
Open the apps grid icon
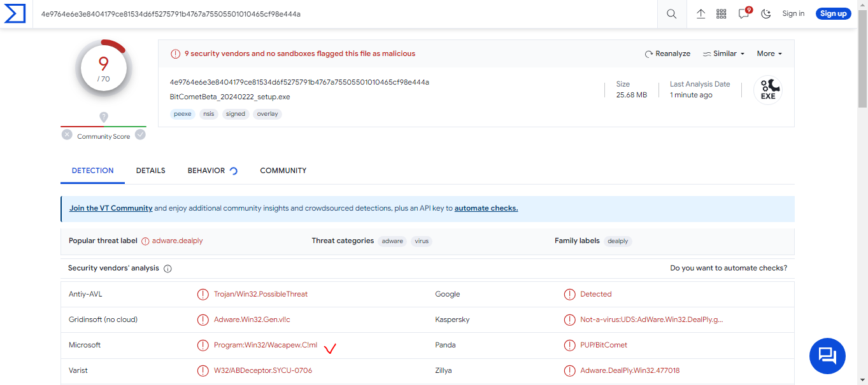(x=722, y=14)
